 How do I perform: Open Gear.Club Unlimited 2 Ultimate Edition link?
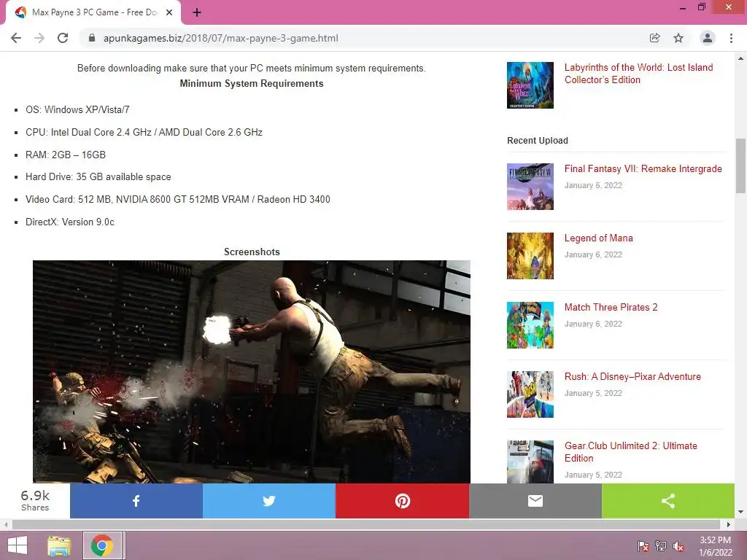(631, 452)
